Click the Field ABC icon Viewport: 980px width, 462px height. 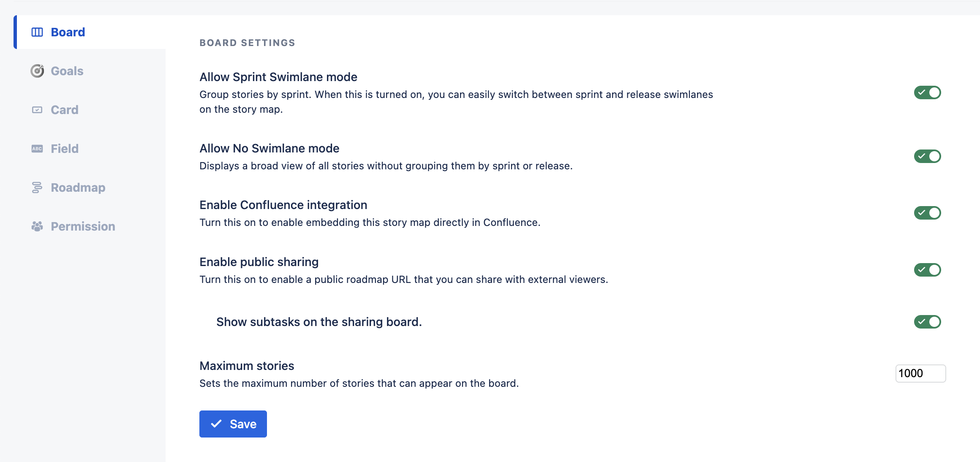[x=37, y=149]
